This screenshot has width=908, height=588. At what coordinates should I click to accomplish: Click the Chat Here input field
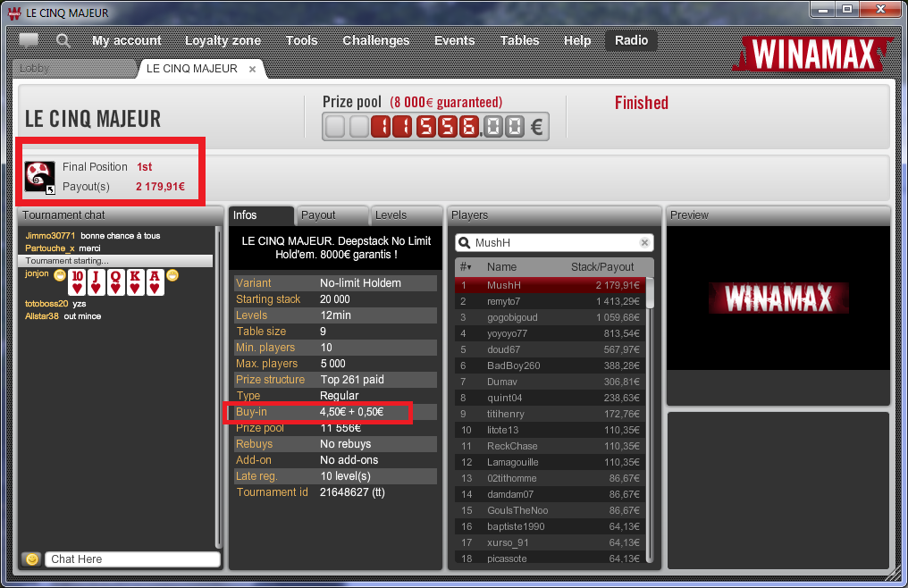pyautogui.click(x=132, y=559)
